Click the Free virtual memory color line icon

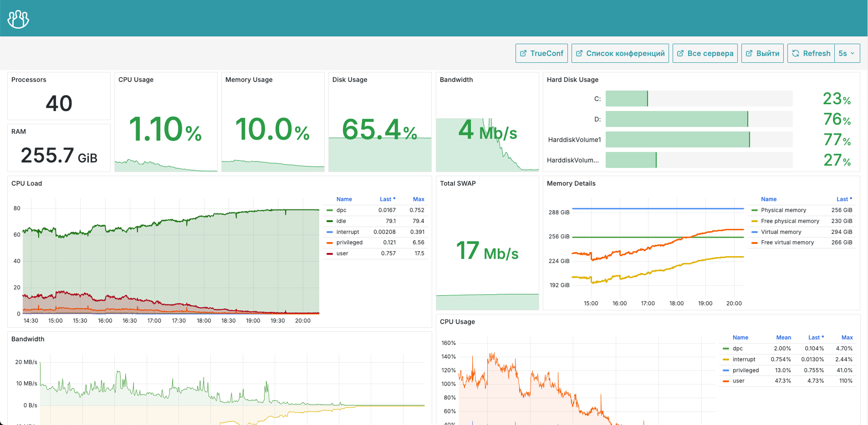(x=755, y=243)
